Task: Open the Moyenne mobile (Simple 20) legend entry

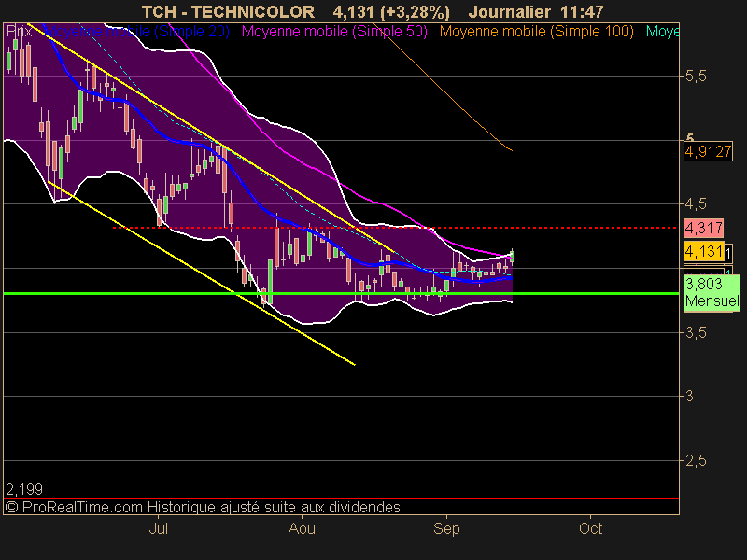Action: click(x=137, y=32)
